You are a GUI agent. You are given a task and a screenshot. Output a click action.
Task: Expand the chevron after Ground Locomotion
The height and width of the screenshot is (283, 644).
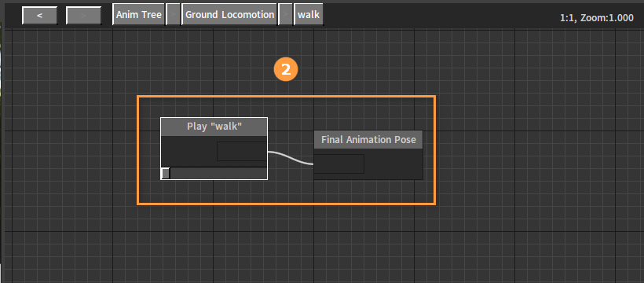pyautogui.click(x=286, y=15)
